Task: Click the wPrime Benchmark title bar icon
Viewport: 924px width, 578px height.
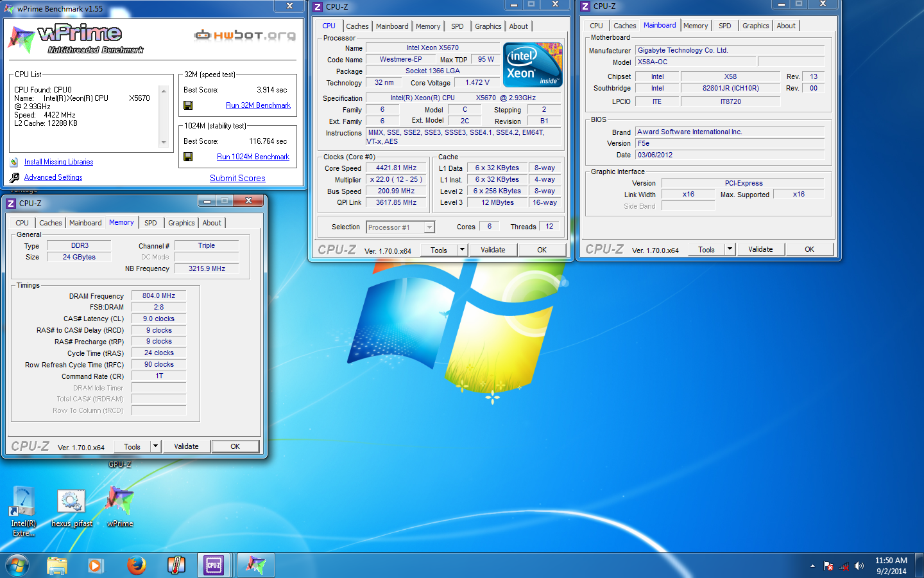Action: (x=9, y=9)
